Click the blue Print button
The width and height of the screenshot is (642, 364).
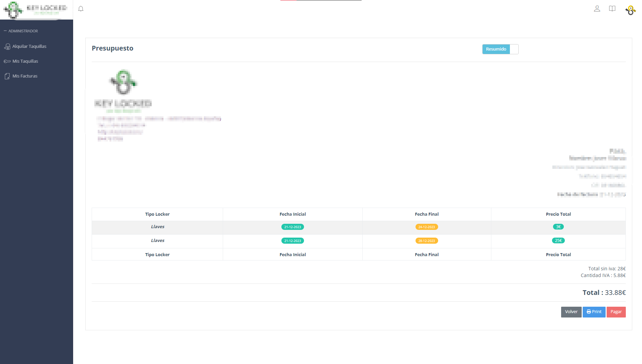tap(594, 312)
